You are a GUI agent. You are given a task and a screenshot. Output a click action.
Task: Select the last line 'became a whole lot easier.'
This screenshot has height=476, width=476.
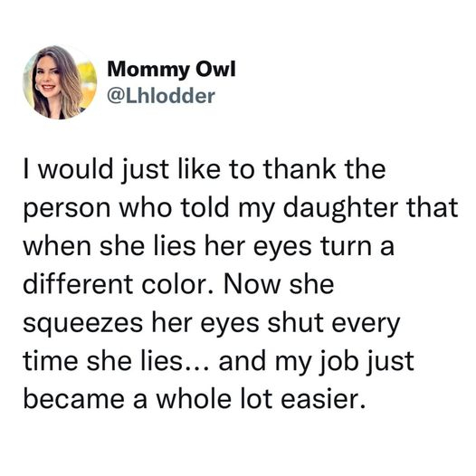click(x=195, y=398)
